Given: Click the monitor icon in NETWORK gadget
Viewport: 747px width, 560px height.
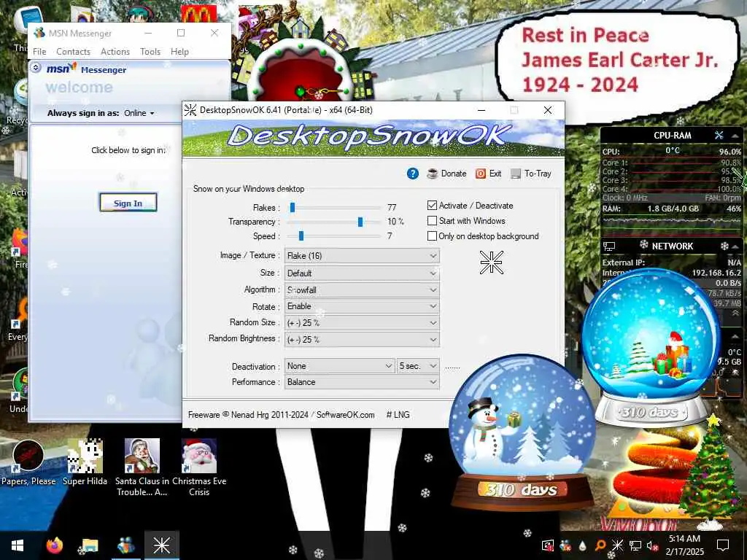Looking at the screenshot, I should pos(609,246).
